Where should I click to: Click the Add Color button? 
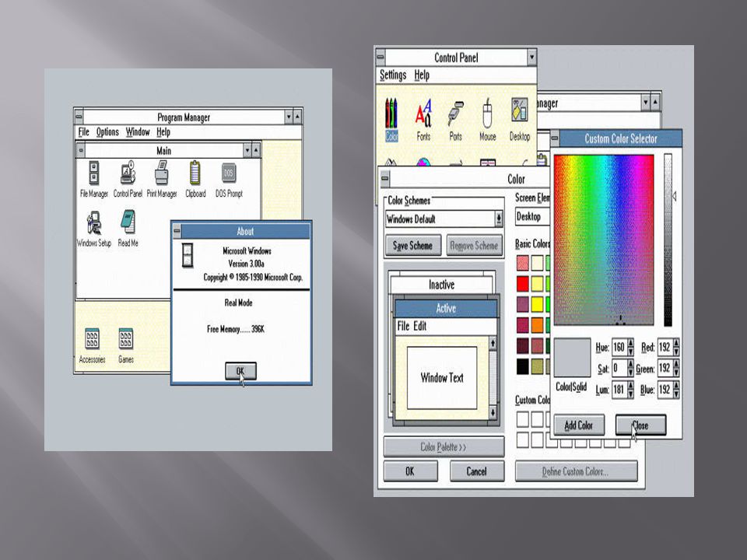click(579, 425)
